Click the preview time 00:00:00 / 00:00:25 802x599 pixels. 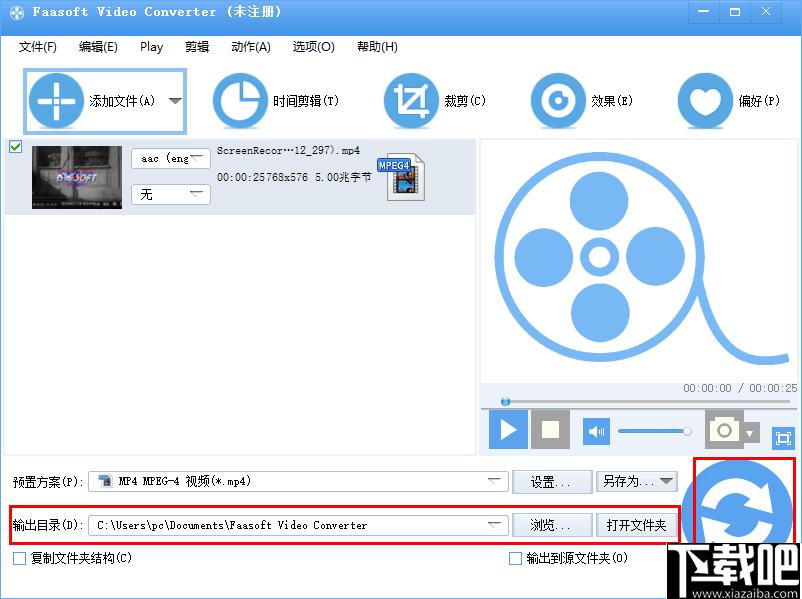740,388
